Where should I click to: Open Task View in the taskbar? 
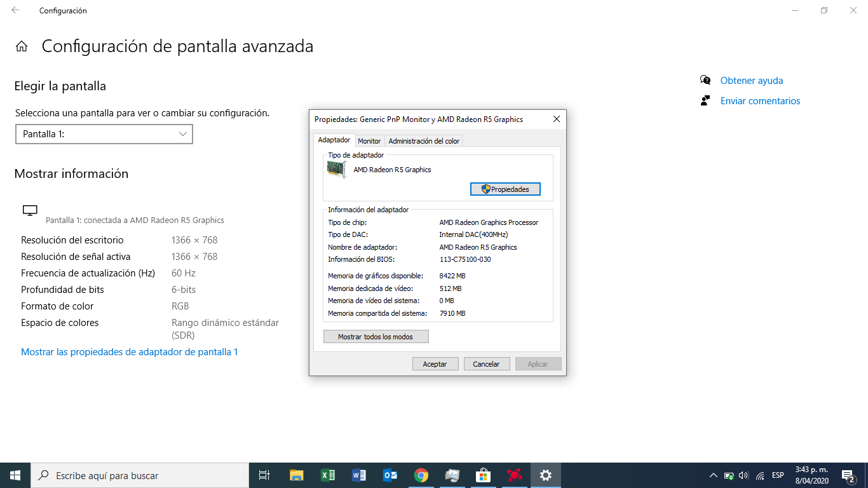coord(264,475)
